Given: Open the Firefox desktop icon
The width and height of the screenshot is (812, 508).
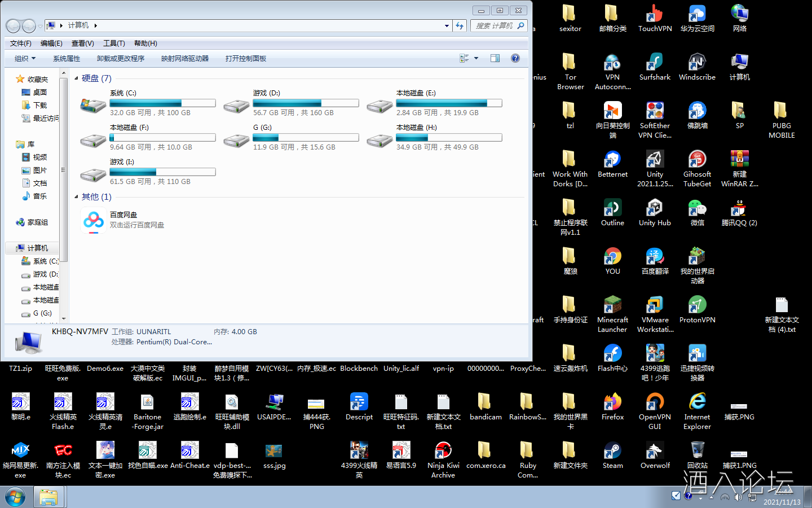Looking at the screenshot, I should tap(612, 406).
